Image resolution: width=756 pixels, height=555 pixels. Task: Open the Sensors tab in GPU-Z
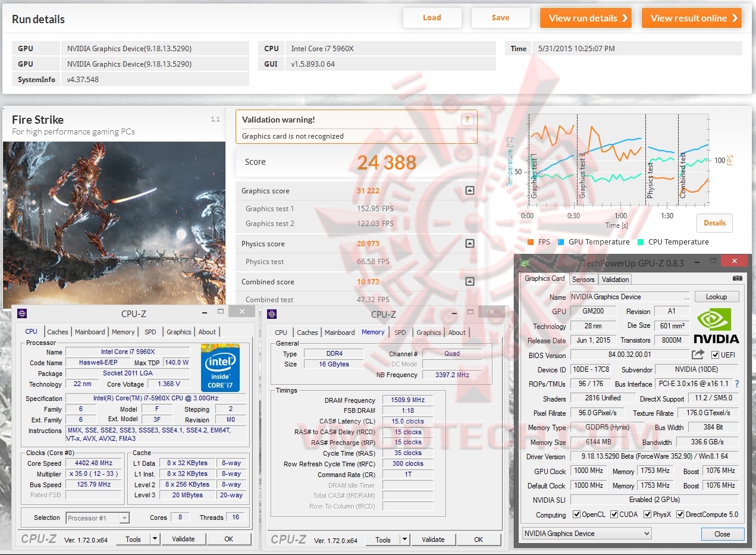click(583, 279)
